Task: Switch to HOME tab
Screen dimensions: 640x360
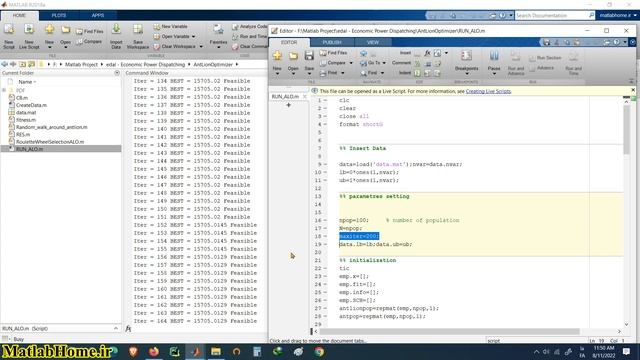Action: (x=19, y=16)
